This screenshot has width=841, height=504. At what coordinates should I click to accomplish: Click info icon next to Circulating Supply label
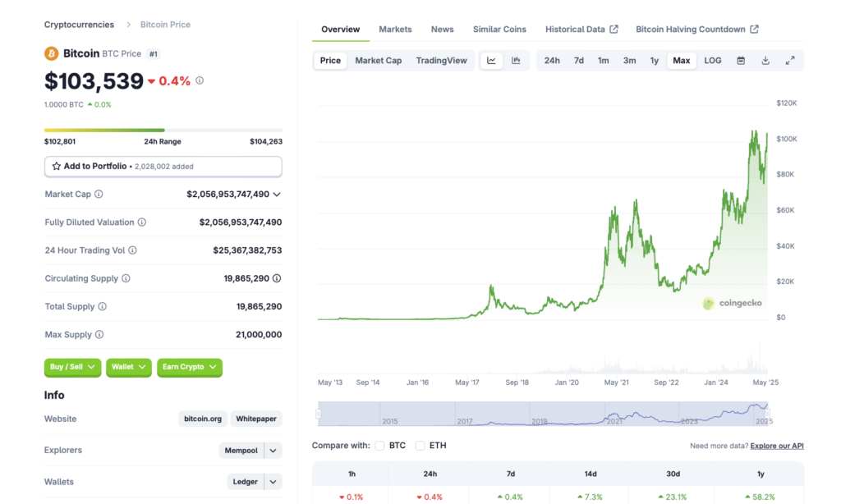126,278
